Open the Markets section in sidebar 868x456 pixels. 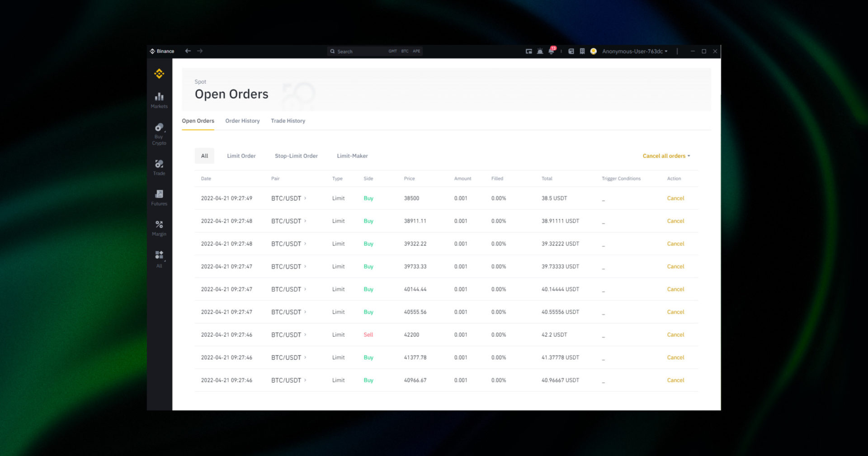159,100
